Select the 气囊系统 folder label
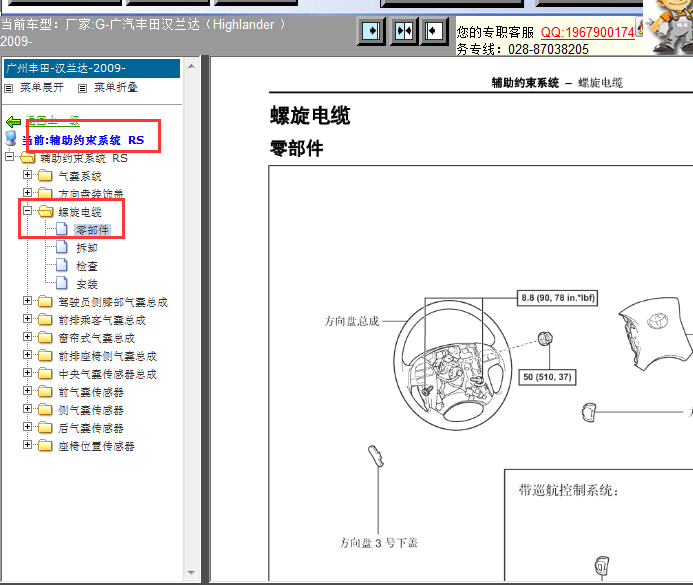 tap(80, 176)
